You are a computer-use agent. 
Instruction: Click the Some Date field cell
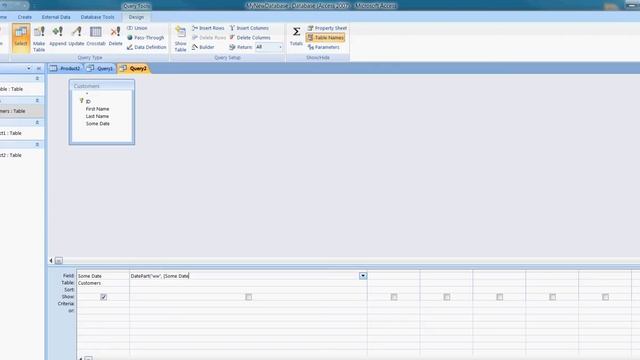coord(103,276)
